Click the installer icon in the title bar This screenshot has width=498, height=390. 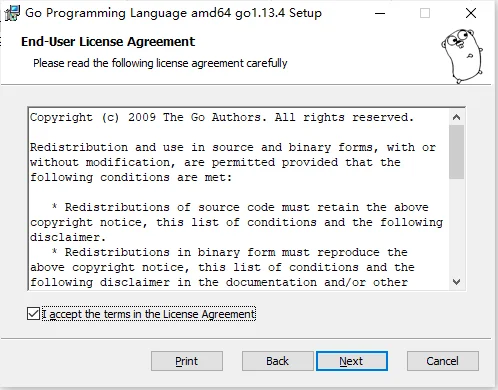tap(12, 13)
